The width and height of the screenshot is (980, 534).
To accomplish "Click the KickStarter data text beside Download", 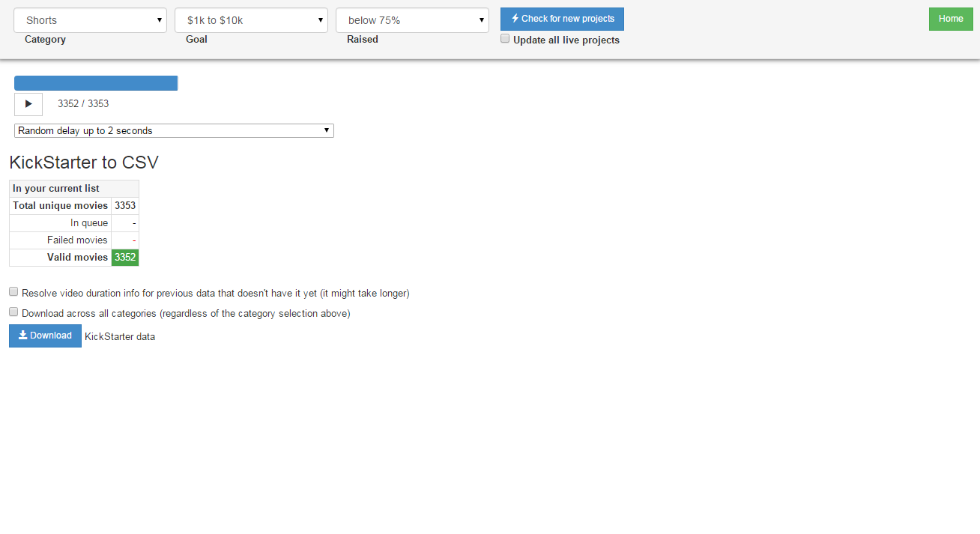I will pos(120,336).
